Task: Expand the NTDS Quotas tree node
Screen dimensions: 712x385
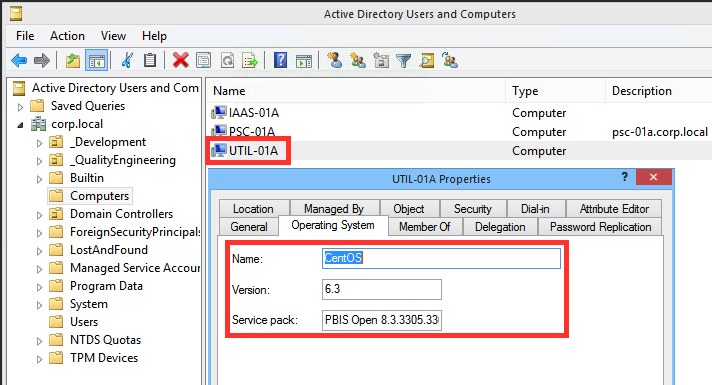Action: [x=39, y=341]
